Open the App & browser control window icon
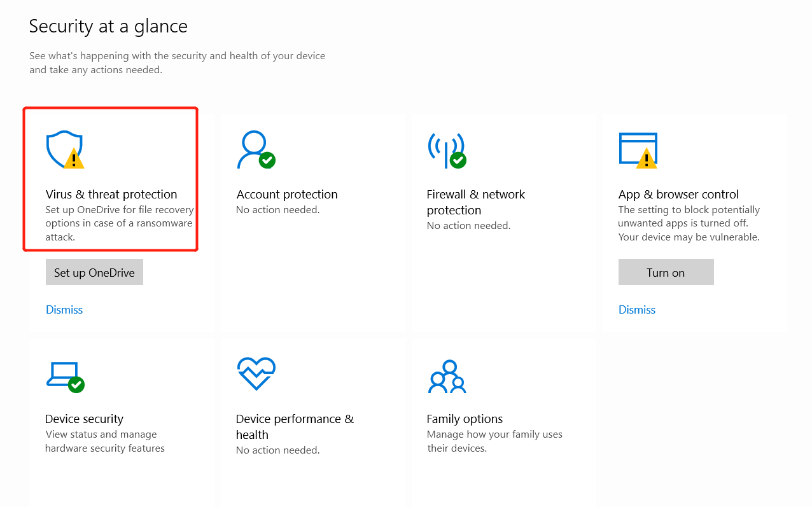This screenshot has width=812, height=507. (x=636, y=148)
